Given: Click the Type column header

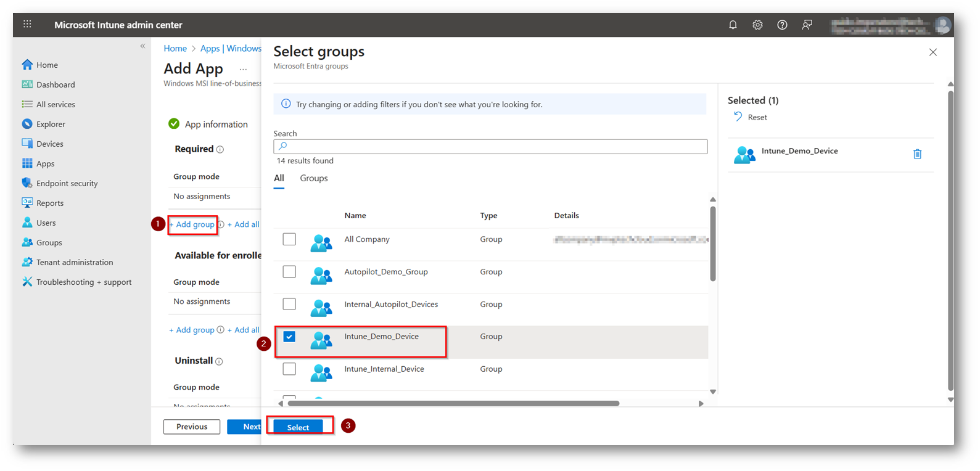Looking at the screenshot, I should 488,215.
